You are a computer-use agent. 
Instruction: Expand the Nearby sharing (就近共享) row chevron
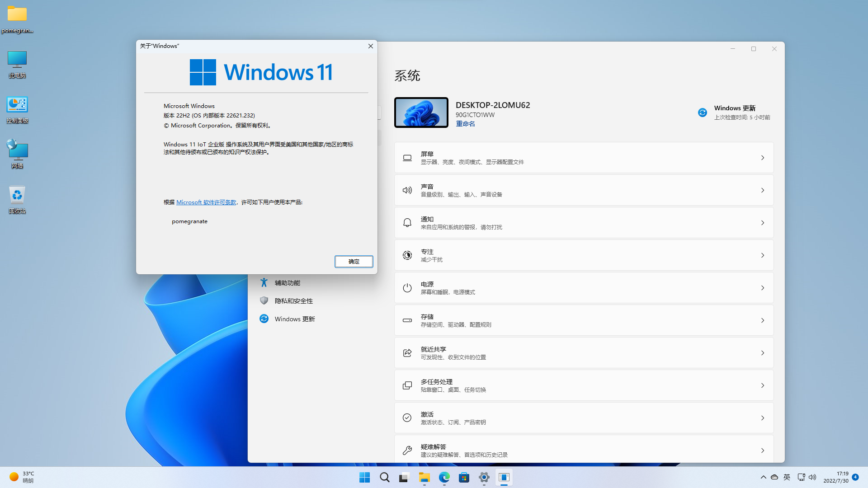[x=763, y=353]
